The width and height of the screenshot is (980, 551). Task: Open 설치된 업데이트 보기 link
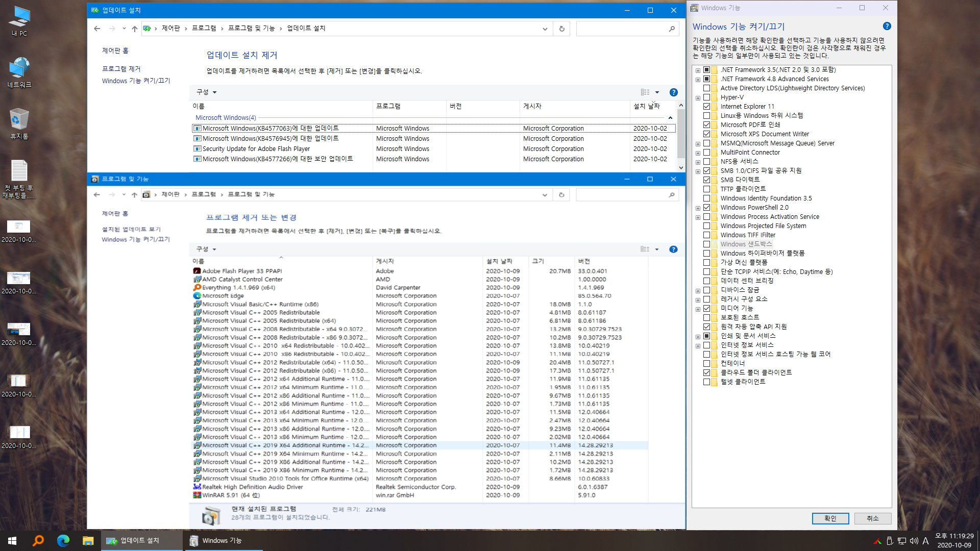[x=131, y=230]
